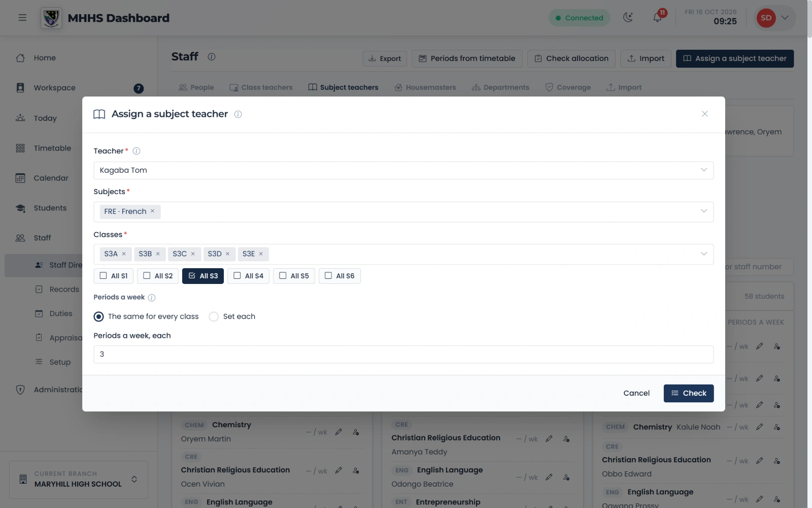Expand the Classes dropdown list
812x508 pixels.
703,254
